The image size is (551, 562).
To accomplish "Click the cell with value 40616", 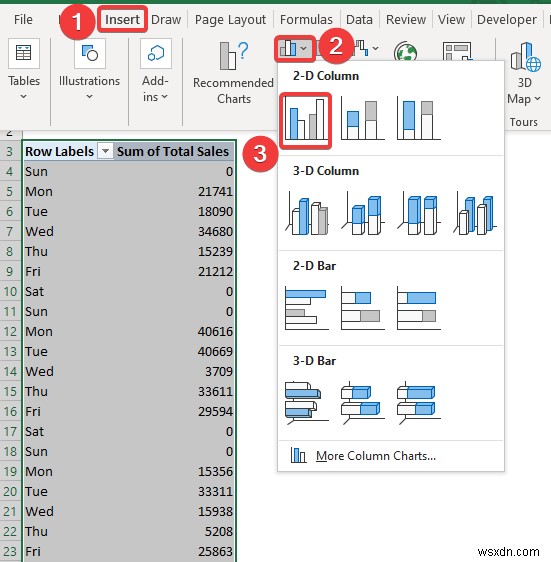I will pos(174,331).
